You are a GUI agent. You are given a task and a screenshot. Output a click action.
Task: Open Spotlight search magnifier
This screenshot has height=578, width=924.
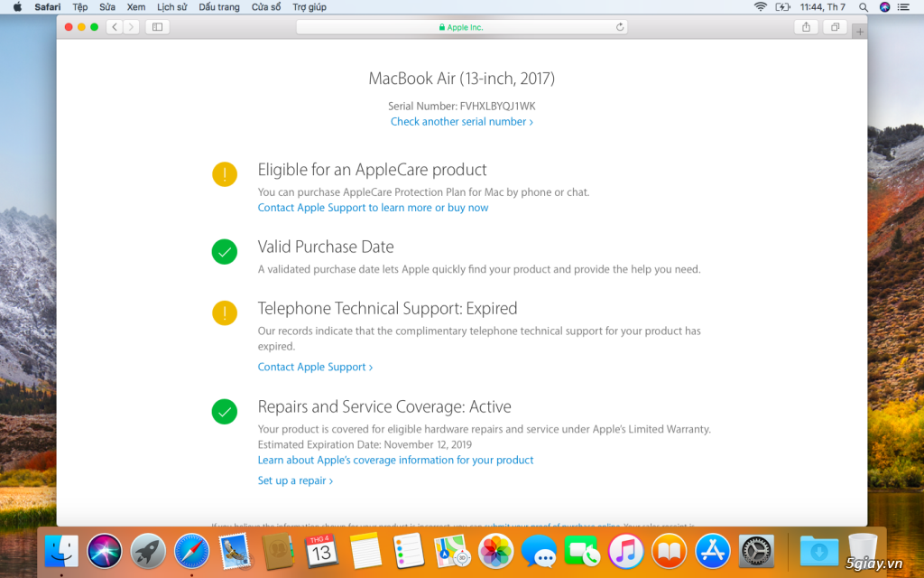click(864, 7)
